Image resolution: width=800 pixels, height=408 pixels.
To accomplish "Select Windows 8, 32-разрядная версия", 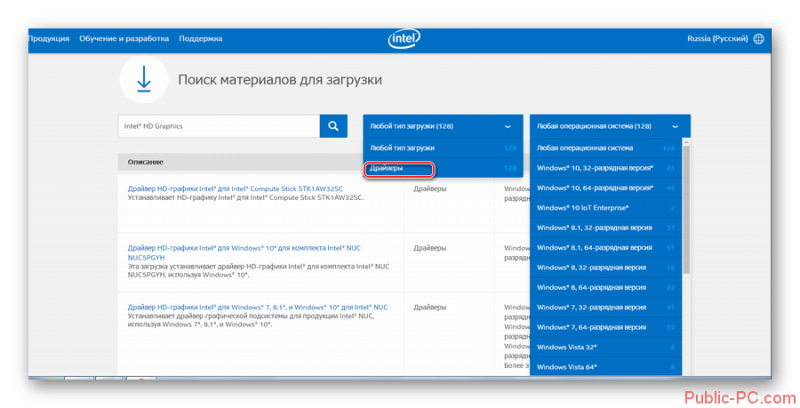I will 606,267.
